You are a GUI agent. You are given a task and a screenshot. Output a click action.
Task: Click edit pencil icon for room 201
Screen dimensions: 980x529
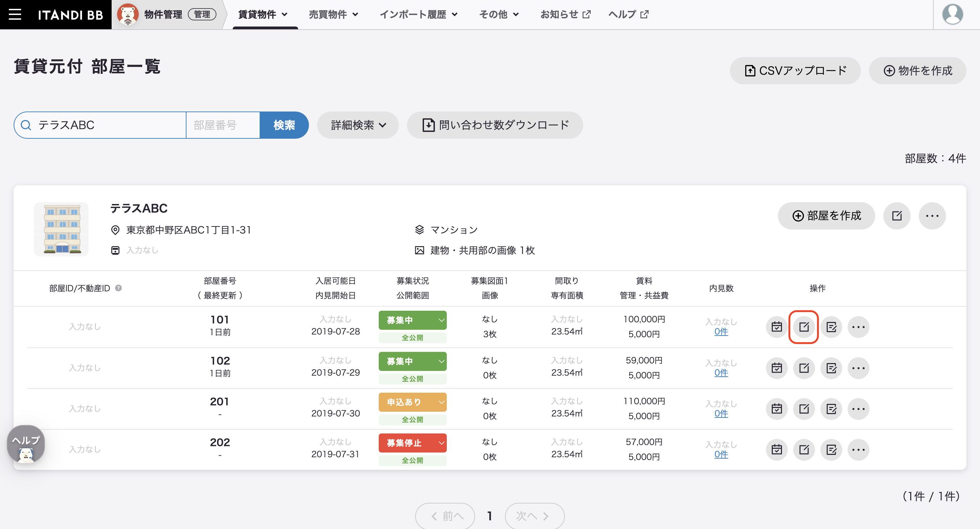point(804,409)
